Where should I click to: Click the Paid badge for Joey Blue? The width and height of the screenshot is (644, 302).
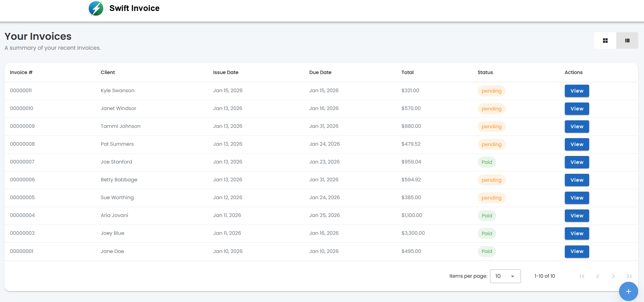coord(487,233)
